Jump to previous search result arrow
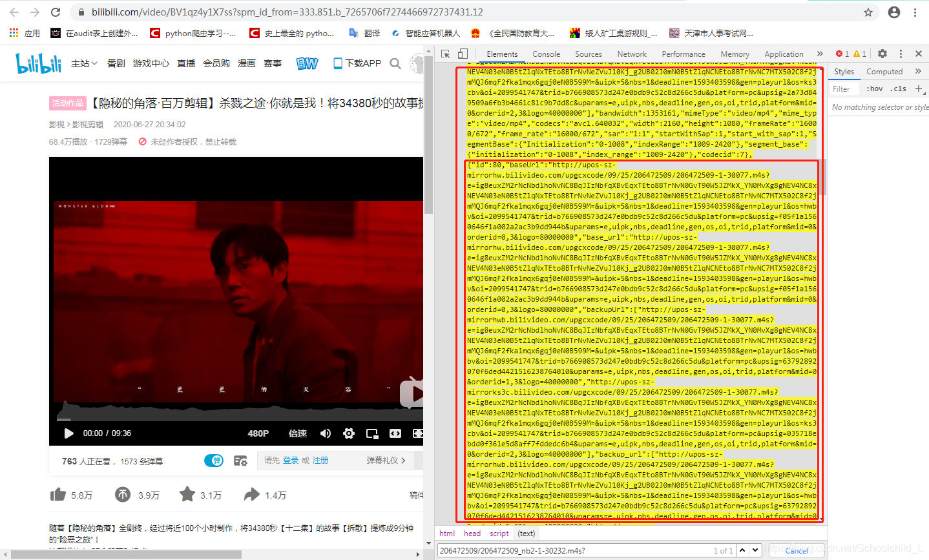Image resolution: width=929 pixels, height=560 pixels. click(743, 550)
